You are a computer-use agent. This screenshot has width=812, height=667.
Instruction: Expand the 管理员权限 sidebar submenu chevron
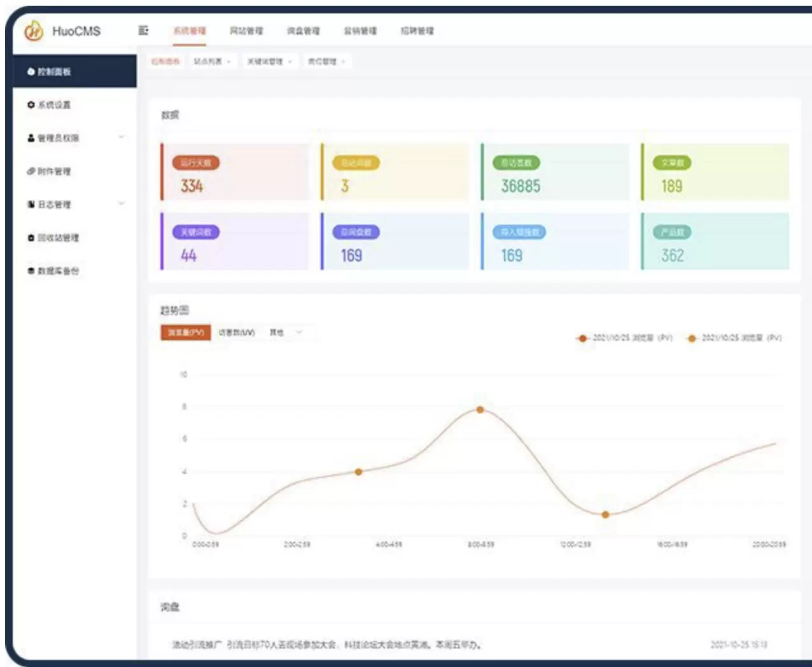(121, 137)
